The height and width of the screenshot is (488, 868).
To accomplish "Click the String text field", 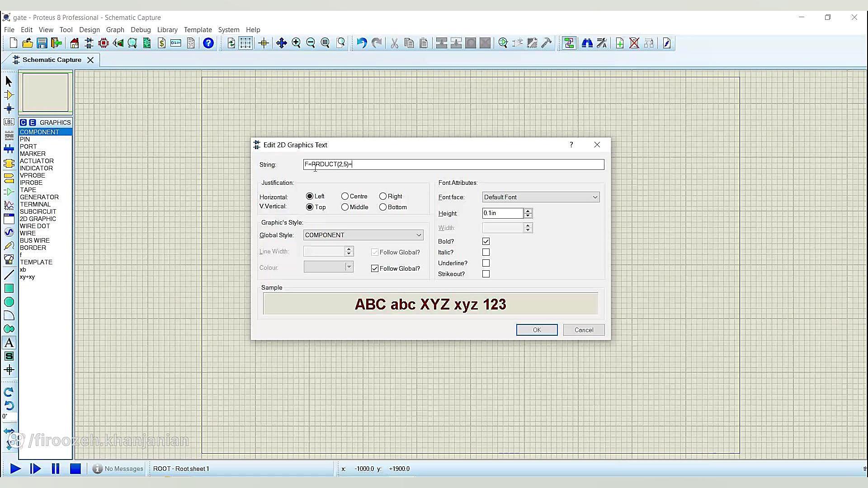I will coord(453,164).
